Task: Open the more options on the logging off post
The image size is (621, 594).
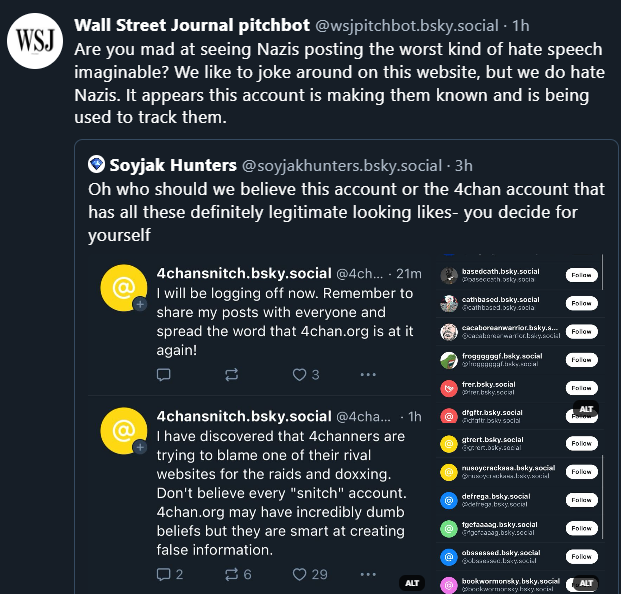Action: tap(368, 374)
